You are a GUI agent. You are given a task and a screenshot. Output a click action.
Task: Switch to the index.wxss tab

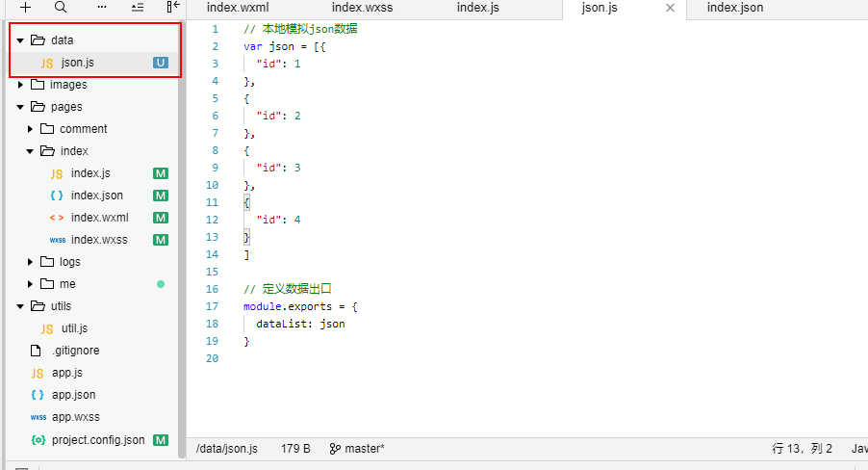pos(363,8)
